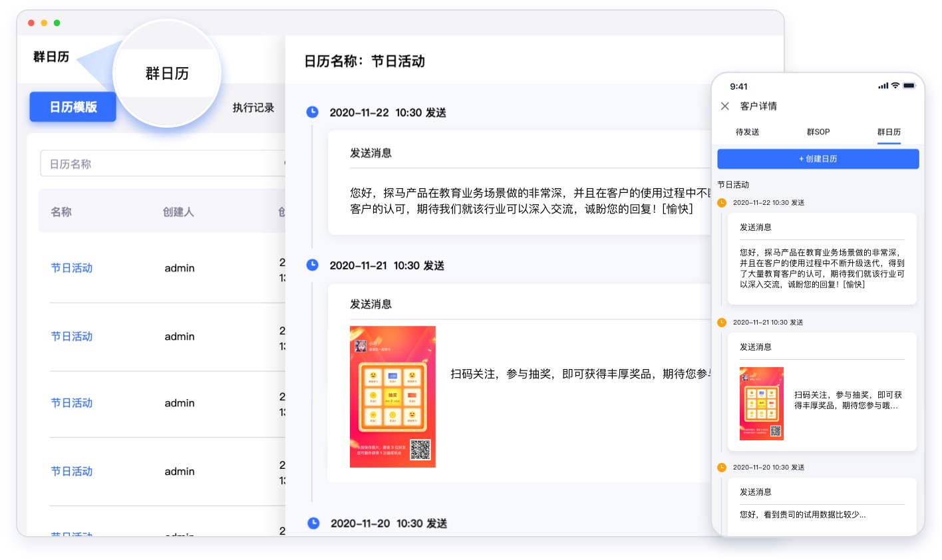
Task: Open the 待发送 tab on phone
Action: pyautogui.click(x=747, y=132)
